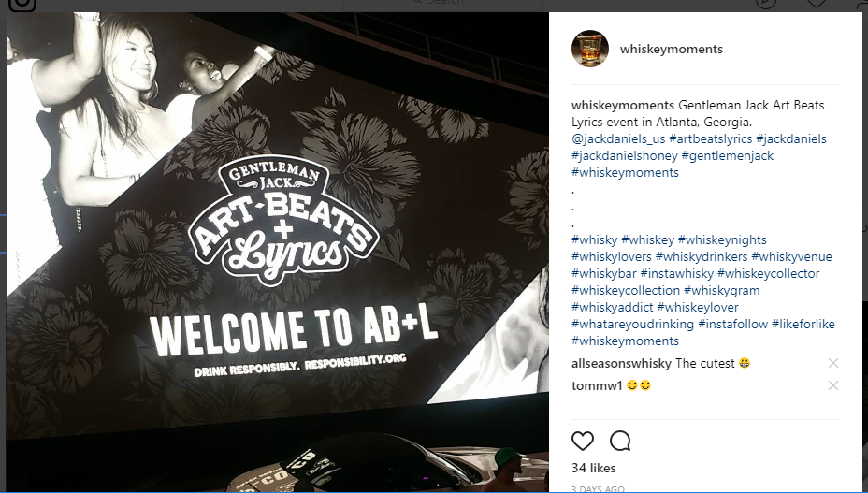This screenshot has width=868, height=493.
Task: Open the comment speech bubble icon
Action: (620, 442)
